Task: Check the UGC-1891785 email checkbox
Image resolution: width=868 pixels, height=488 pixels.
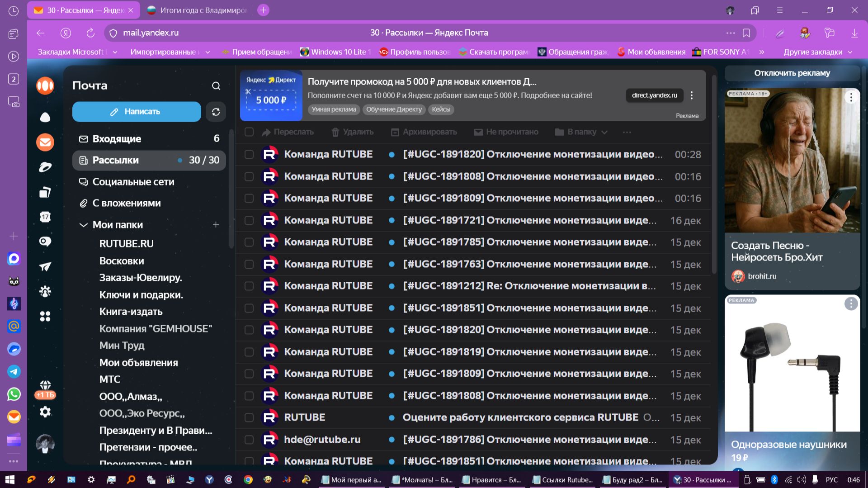Action: 249,242
